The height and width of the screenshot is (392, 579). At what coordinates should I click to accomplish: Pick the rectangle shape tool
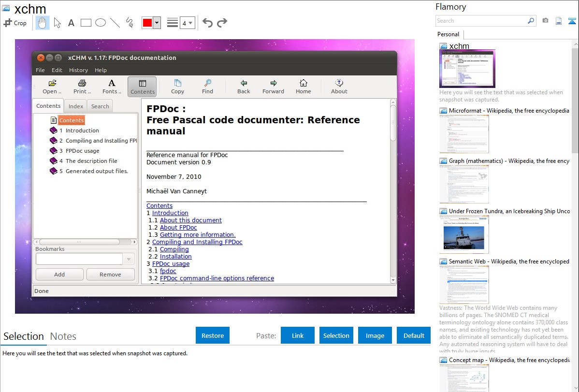(86, 23)
